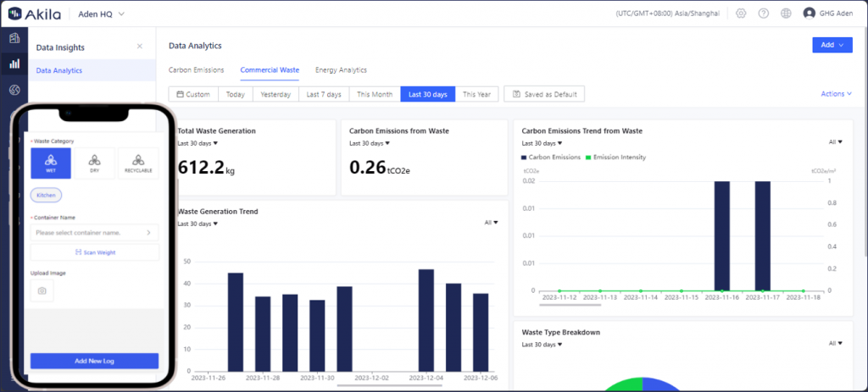Click the GHG Aden user avatar
The height and width of the screenshot is (392, 868).
point(809,14)
